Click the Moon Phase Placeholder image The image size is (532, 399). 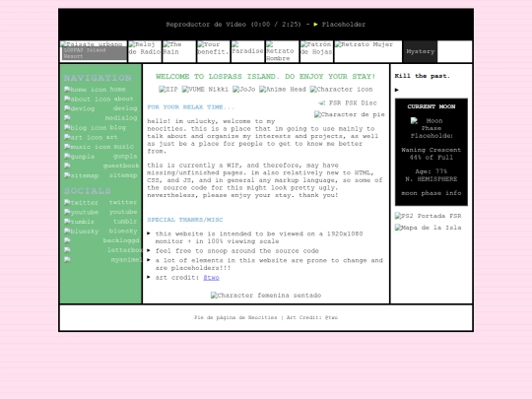[x=431, y=128]
